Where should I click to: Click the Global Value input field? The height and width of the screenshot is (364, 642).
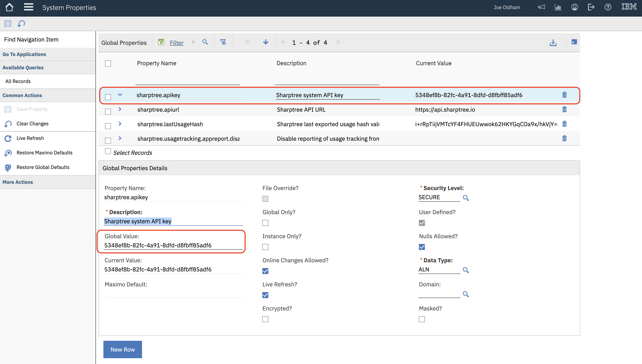(x=173, y=245)
